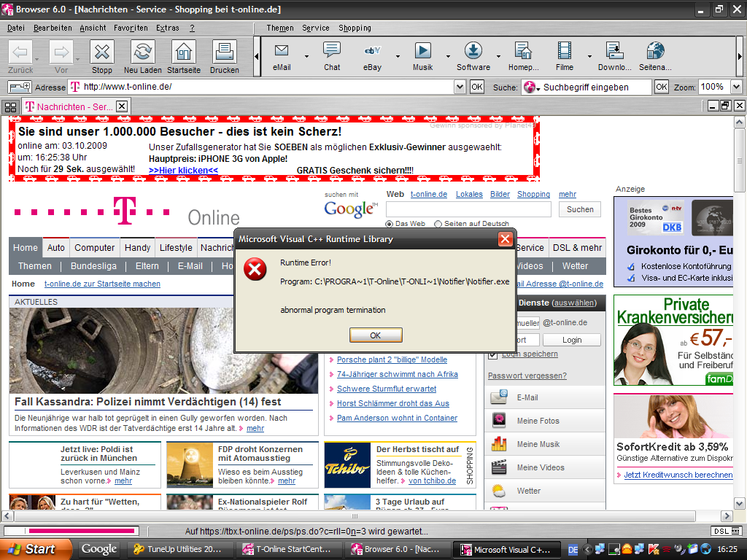Click the Zurück back arrow icon
This screenshot has height=560, width=747.
[x=20, y=52]
